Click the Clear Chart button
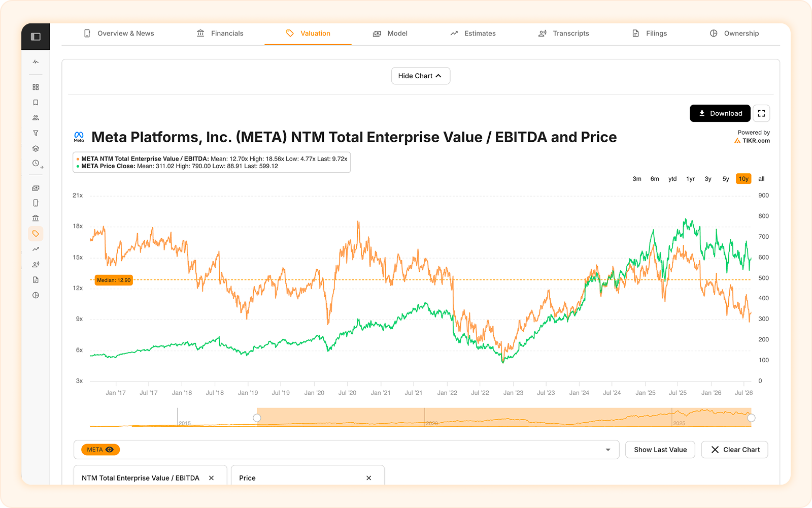Viewport: 812px width, 508px height. [x=735, y=450]
